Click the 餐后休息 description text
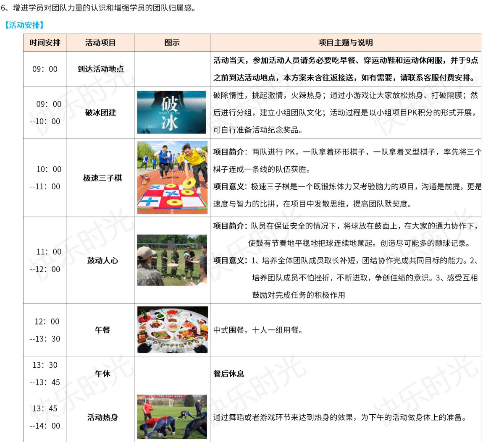This screenshot has height=442, width=504. (x=228, y=374)
